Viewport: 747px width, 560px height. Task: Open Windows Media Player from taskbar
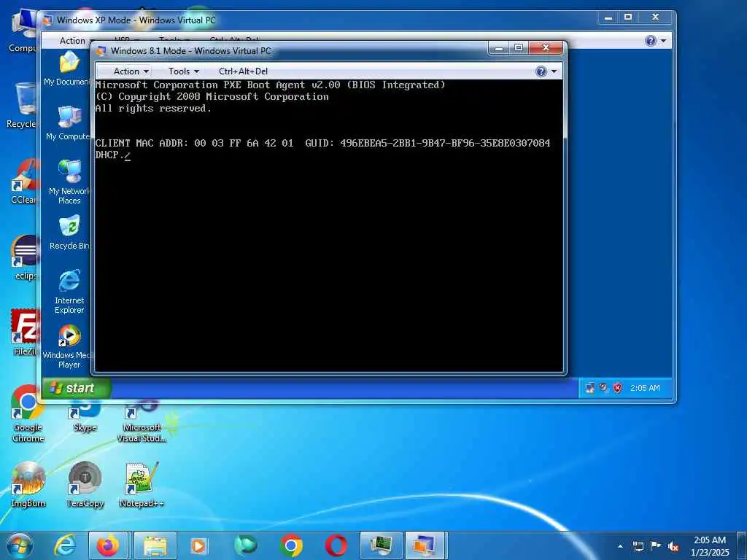point(198,545)
